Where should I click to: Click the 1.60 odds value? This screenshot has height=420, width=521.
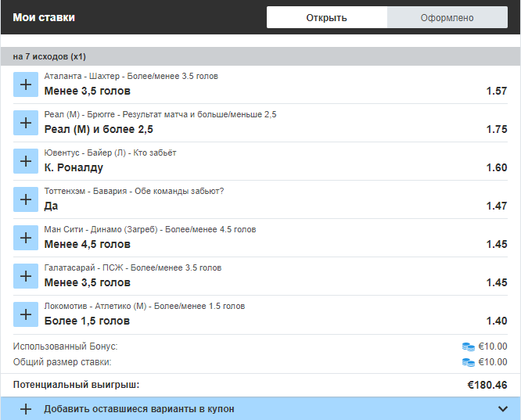497,167
